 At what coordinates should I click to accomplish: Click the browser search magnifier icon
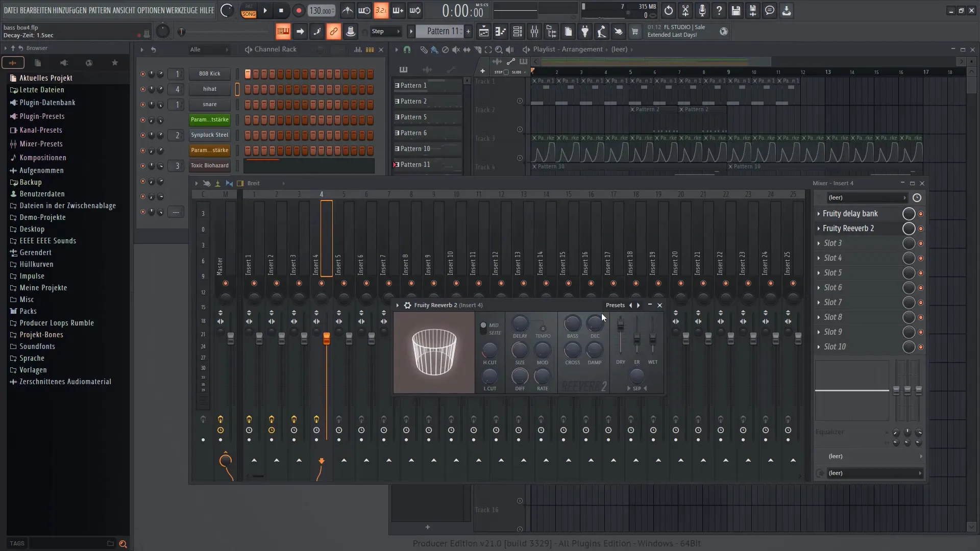123,544
